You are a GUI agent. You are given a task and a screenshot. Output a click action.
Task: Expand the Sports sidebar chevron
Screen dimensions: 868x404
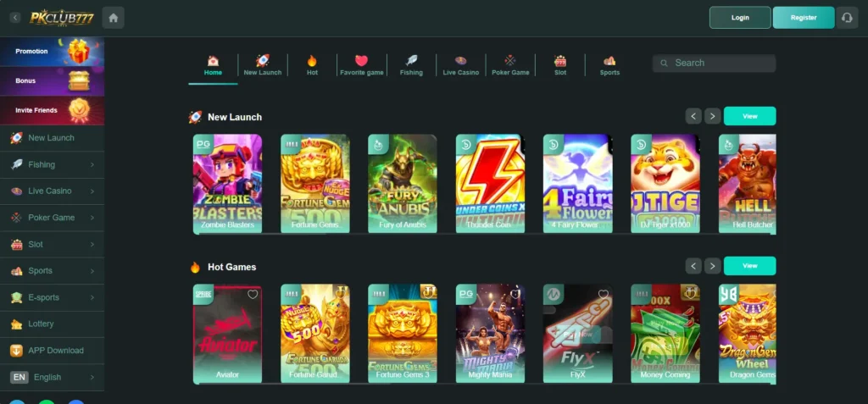(x=92, y=271)
